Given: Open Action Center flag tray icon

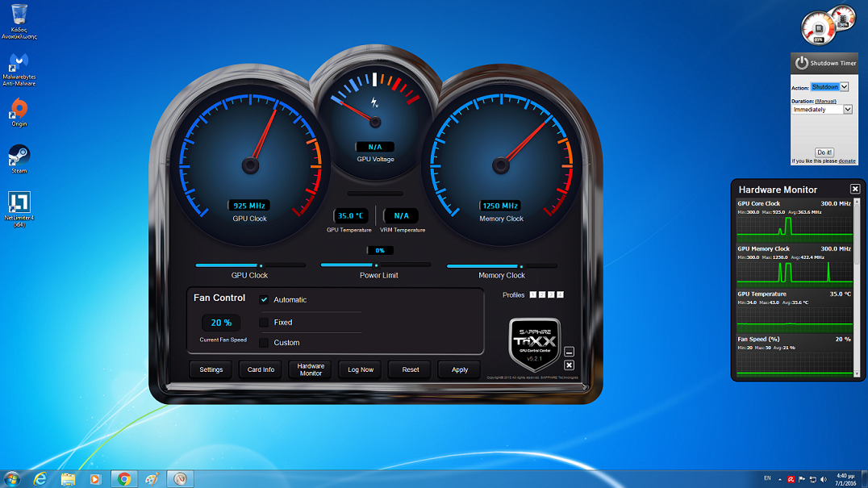Looking at the screenshot, I should pyautogui.click(x=802, y=479).
